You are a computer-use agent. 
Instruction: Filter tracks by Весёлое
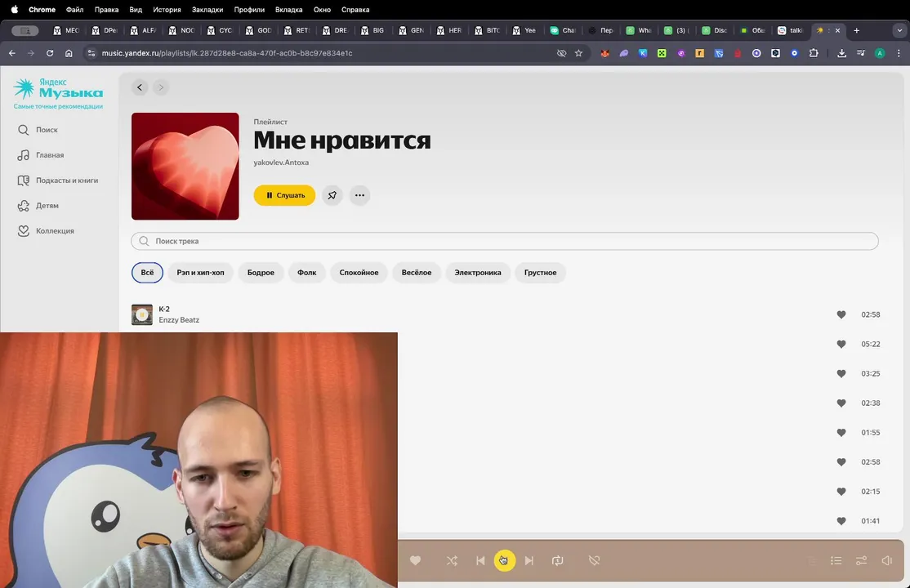(417, 272)
